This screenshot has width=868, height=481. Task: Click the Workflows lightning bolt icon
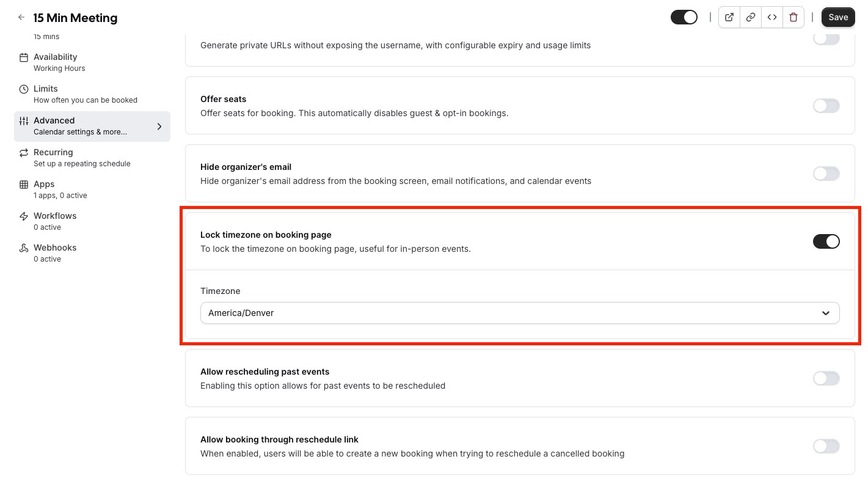click(x=24, y=216)
